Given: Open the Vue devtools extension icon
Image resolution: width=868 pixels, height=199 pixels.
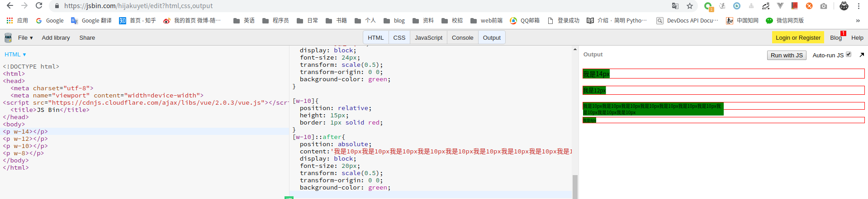Looking at the screenshot, I should pos(780,6).
